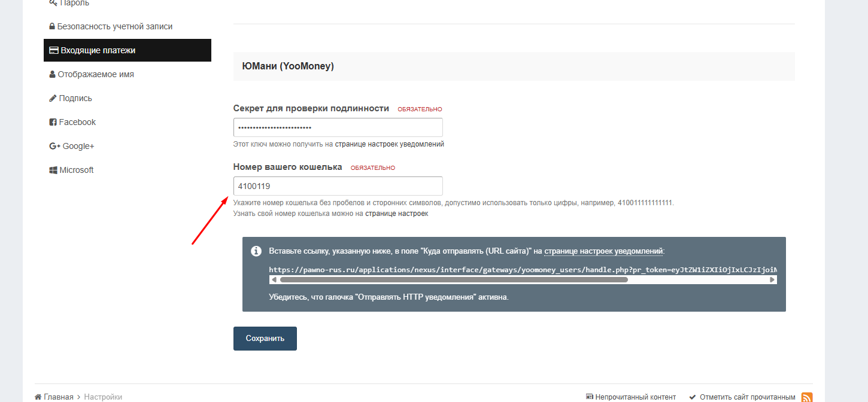Click the home icon in breadcrumbs
This screenshot has height=402, width=868.
pyautogui.click(x=38, y=397)
